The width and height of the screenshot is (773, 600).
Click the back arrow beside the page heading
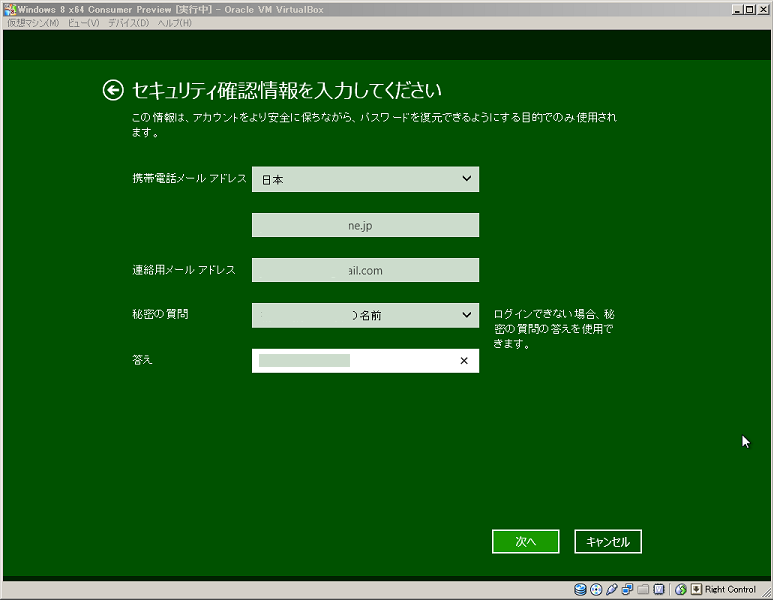113,91
